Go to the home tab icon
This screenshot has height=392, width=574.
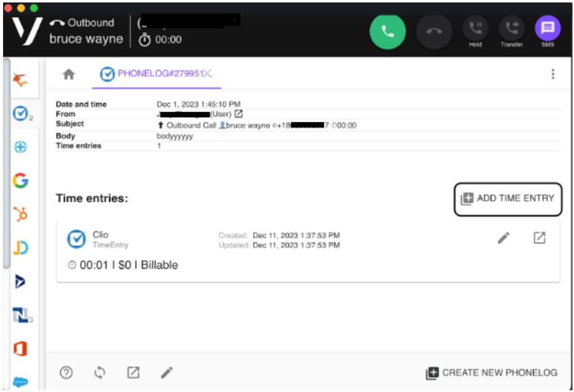[x=69, y=74]
